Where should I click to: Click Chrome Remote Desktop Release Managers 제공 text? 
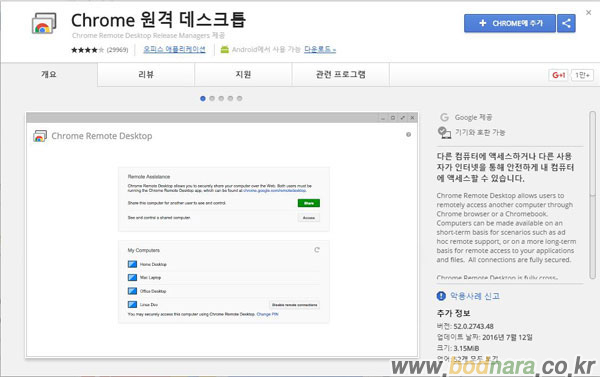pyautogui.click(x=148, y=36)
